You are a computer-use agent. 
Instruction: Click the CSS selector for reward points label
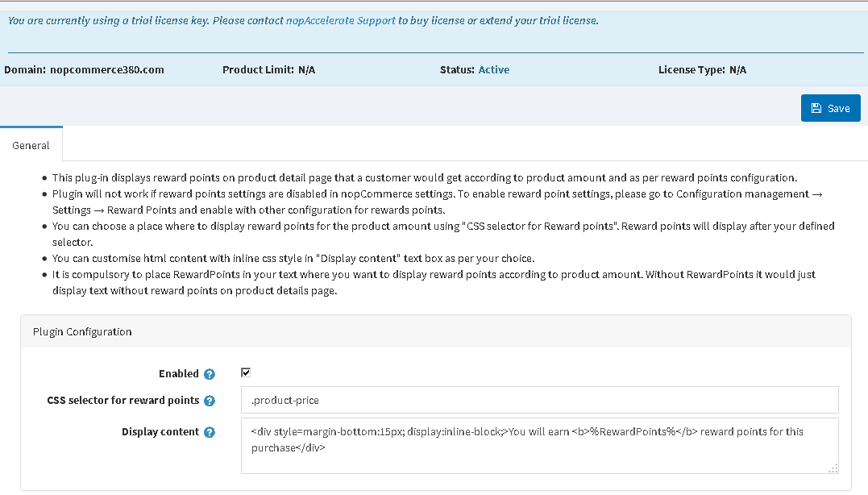pyautogui.click(x=123, y=401)
